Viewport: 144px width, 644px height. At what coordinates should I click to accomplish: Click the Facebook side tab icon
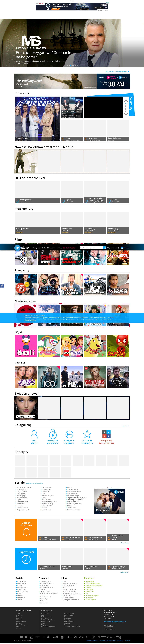pyautogui.click(x=2, y=286)
